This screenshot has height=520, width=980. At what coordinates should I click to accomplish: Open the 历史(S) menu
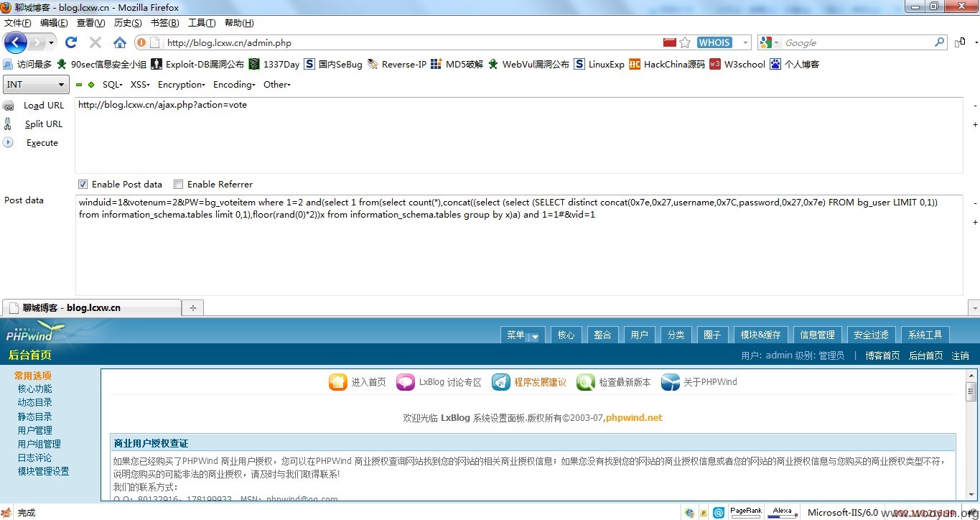tap(128, 23)
